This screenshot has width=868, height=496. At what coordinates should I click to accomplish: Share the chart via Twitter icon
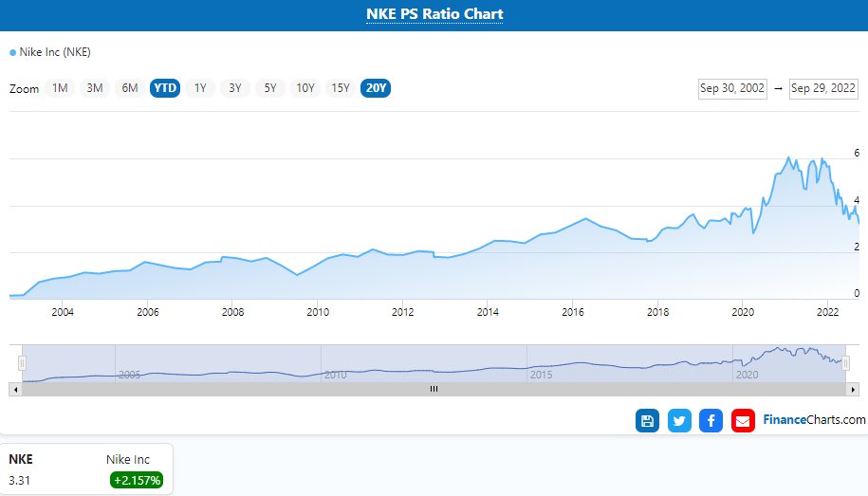(x=679, y=420)
